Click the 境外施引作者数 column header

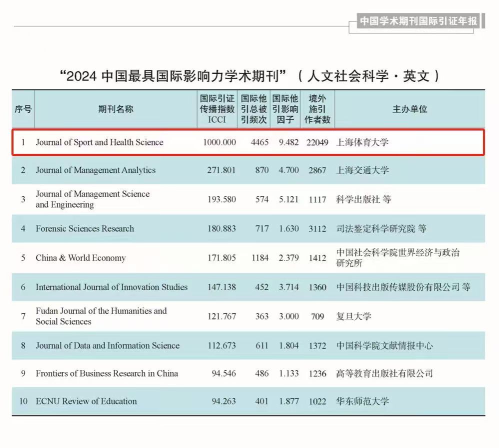pos(317,109)
